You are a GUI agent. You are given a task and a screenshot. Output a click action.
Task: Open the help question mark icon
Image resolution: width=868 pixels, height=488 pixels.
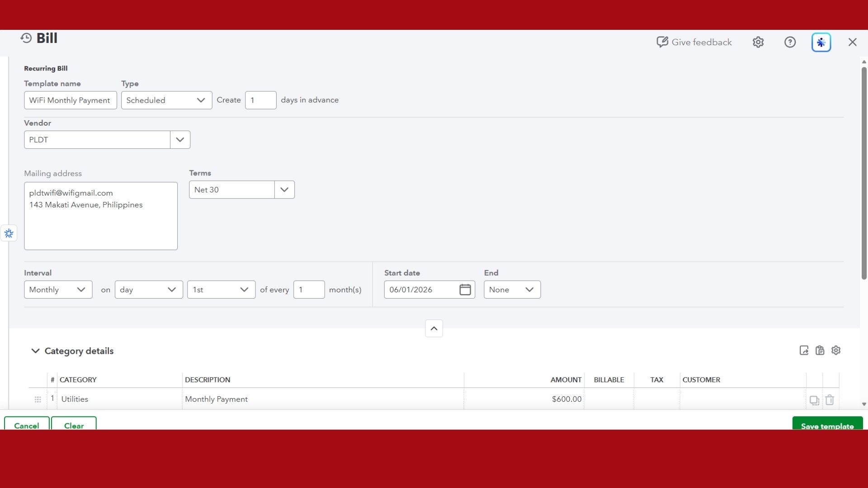click(x=790, y=42)
